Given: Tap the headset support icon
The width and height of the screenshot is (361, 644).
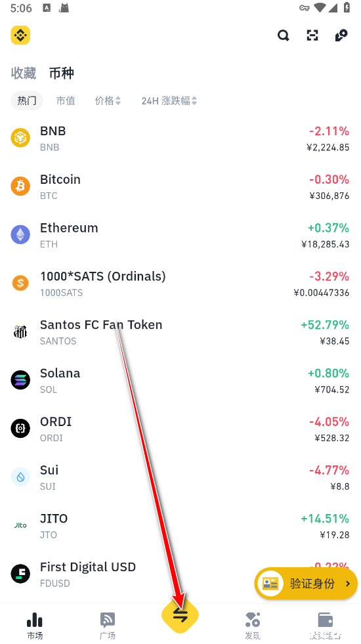Looking at the screenshot, I should 341,35.
